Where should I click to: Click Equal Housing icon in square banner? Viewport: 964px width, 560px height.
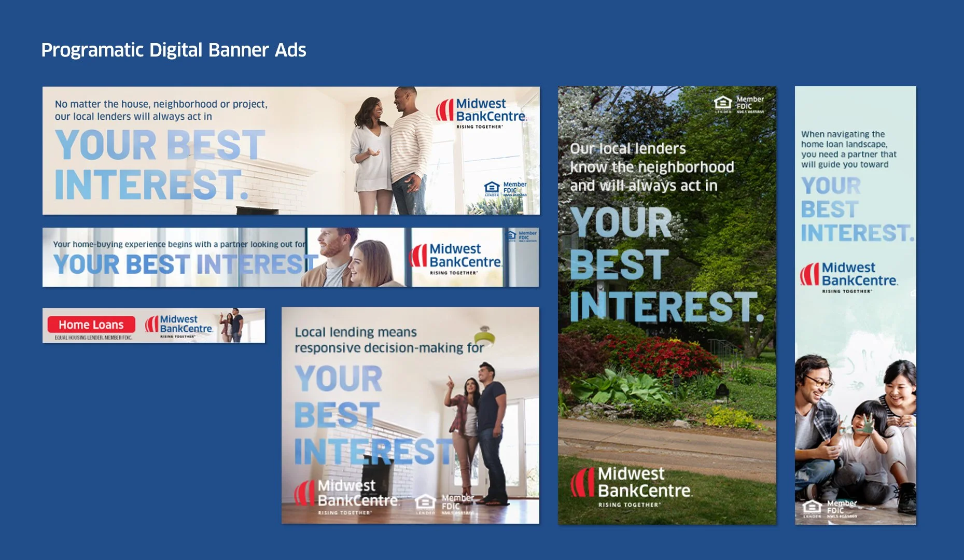click(425, 503)
